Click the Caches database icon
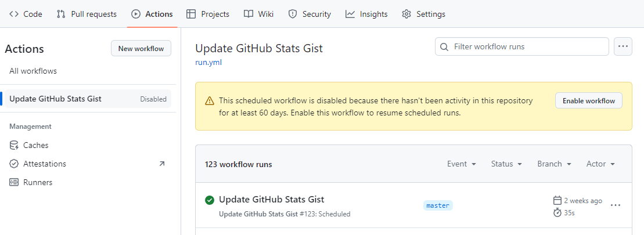Screen dimensions: 644x235 point(14,145)
